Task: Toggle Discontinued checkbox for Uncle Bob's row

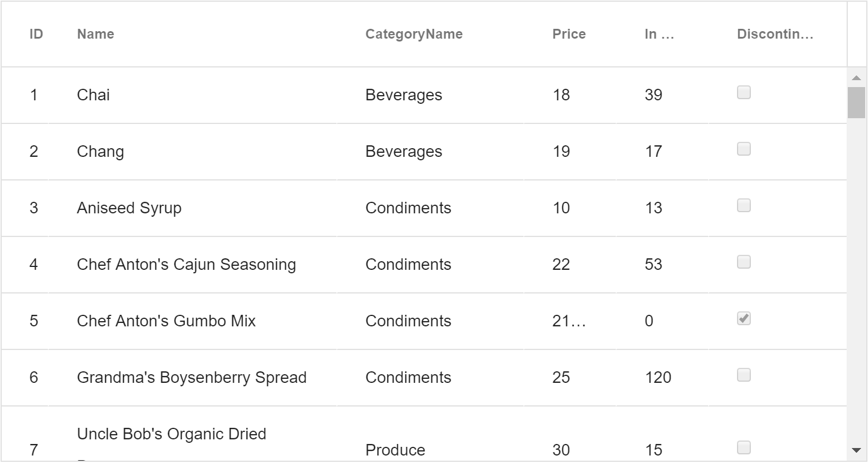Action: point(744,448)
